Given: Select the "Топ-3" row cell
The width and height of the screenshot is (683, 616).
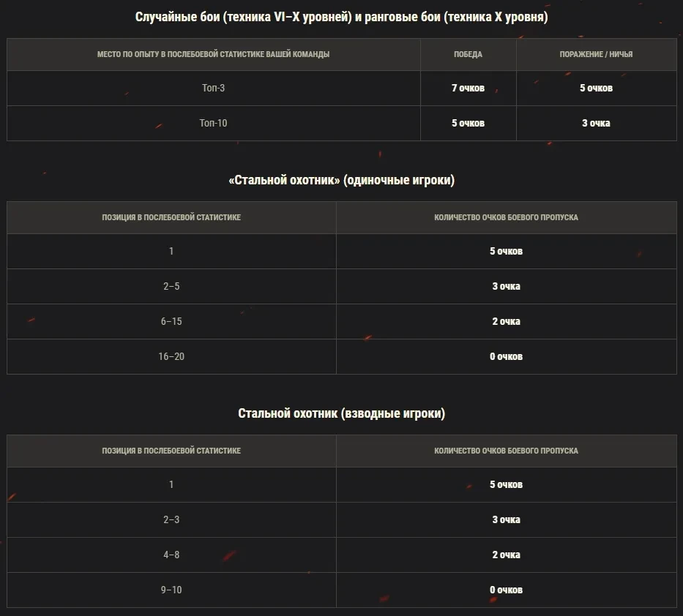Looking at the screenshot, I should [213, 89].
